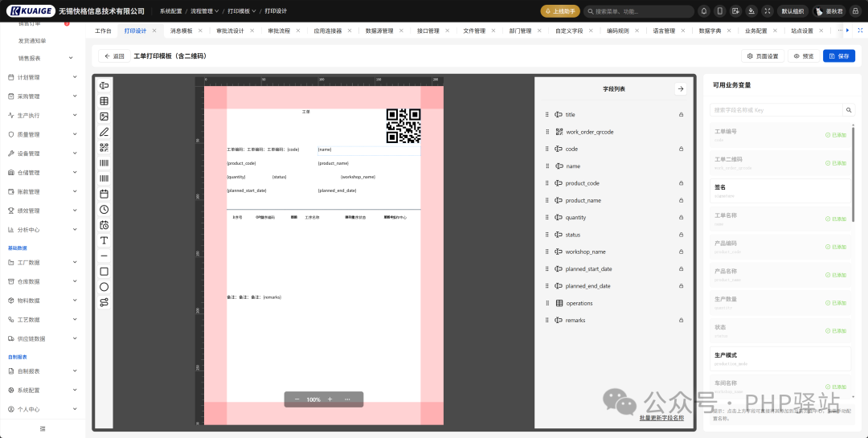Select the calendar date tool
Image resolution: width=868 pixels, height=438 pixels.
point(104,194)
